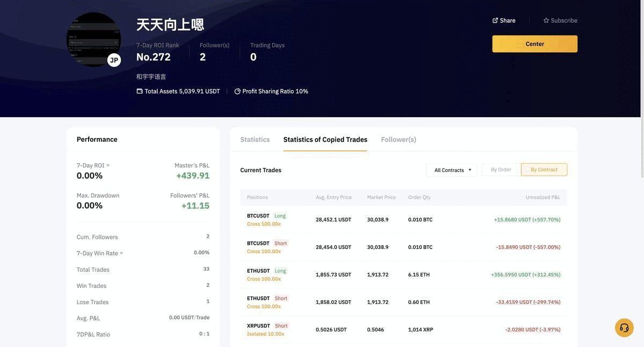644x347 pixels.
Task: Open the customer support headset chat
Action: pos(624,328)
